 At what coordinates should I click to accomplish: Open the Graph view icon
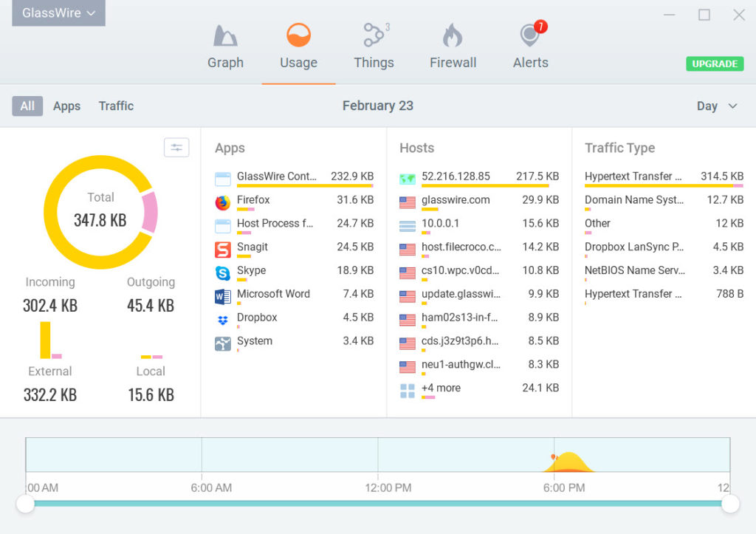tap(225, 35)
